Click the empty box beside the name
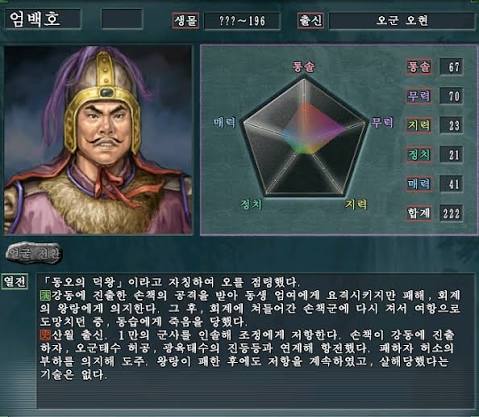Viewport: 479px width, 417px height. click(x=122, y=19)
